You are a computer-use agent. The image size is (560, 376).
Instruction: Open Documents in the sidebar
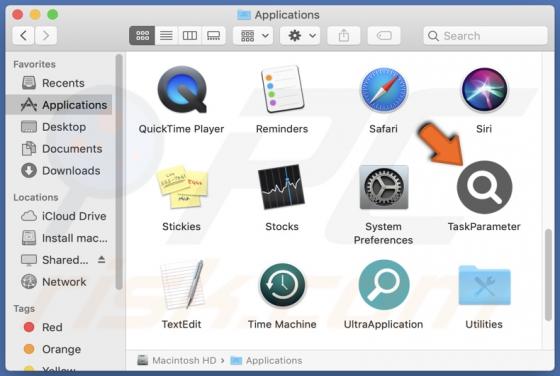pyautogui.click(x=59, y=149)
